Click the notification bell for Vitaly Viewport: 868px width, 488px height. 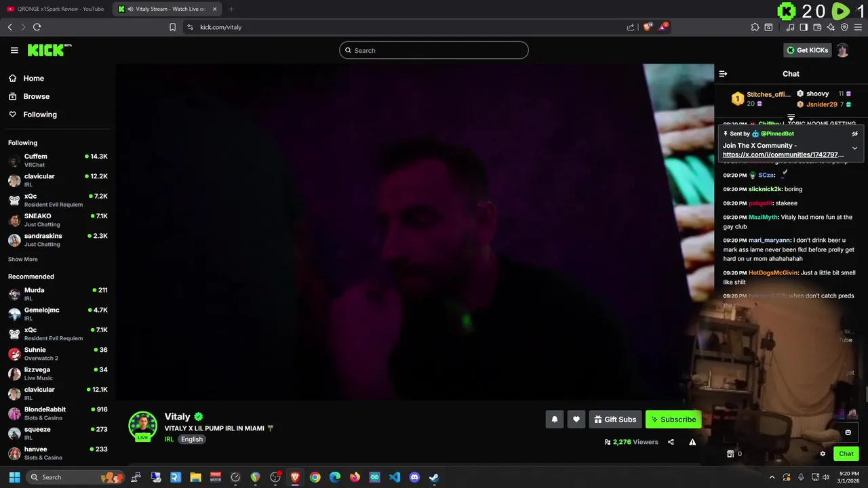(x=554, y=420)
